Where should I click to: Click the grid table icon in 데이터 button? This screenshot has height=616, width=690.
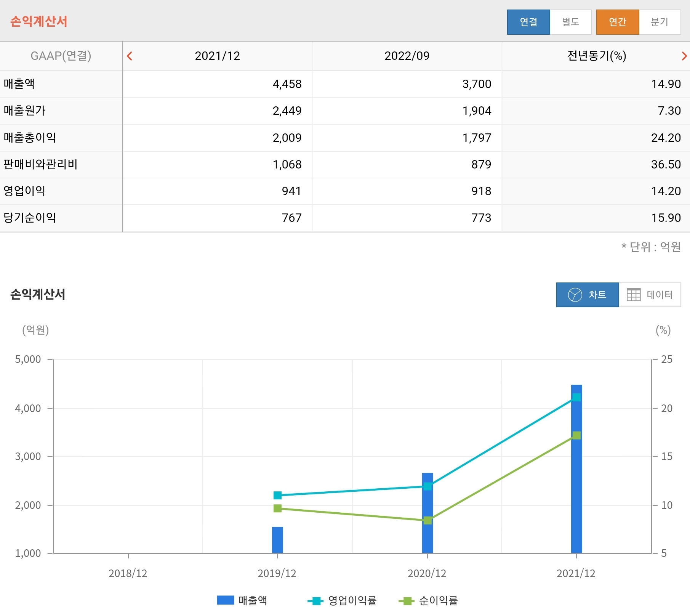[x=634, y=295]
